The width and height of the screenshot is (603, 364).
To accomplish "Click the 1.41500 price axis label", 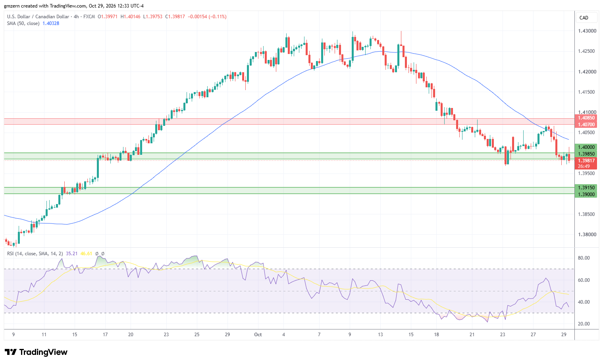I will tap(587, 92).
